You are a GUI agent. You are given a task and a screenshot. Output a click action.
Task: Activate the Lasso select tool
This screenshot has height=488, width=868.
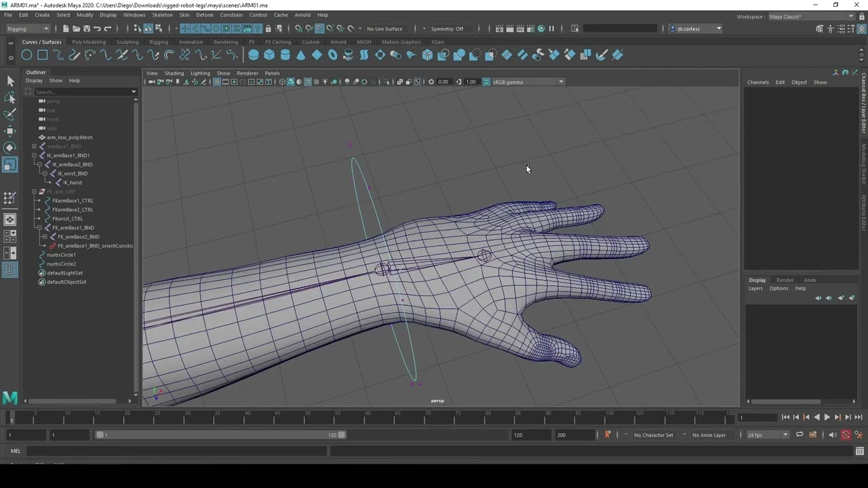click(10, 98)
